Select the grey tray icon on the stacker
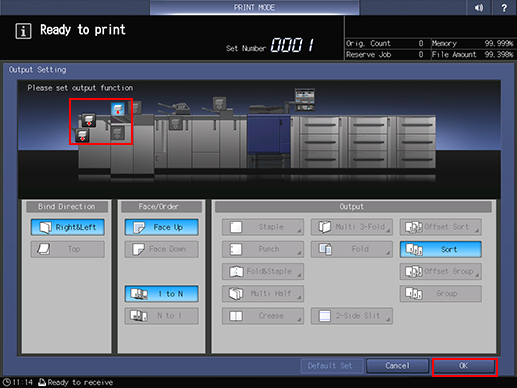The height and width of the screenshot is (388, 517). pyautogui.click(x=175, y=123)
